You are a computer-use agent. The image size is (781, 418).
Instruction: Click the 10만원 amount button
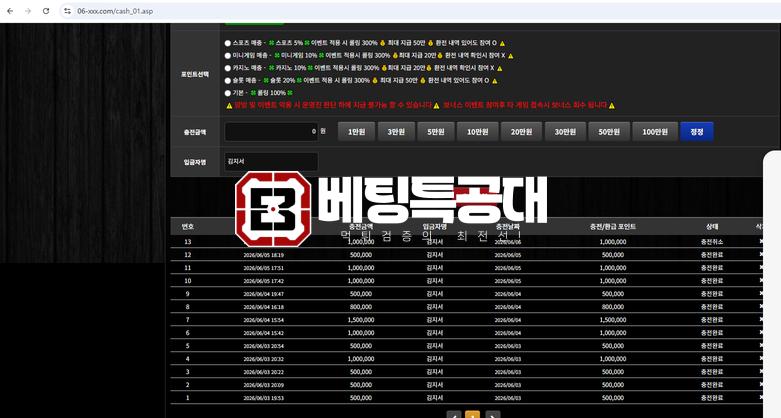477,132
